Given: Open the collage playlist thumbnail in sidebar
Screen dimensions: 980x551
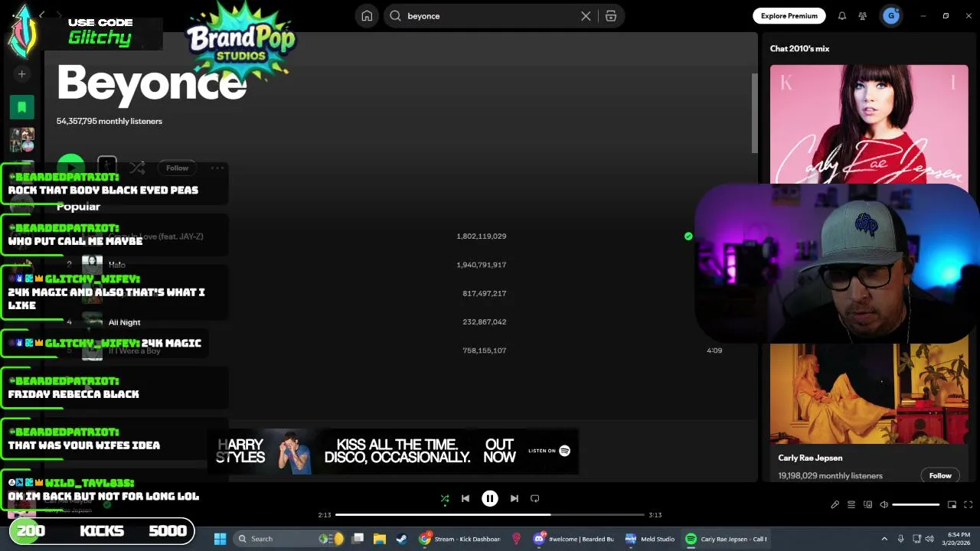Looking at the screenshot, I should 22,140.
